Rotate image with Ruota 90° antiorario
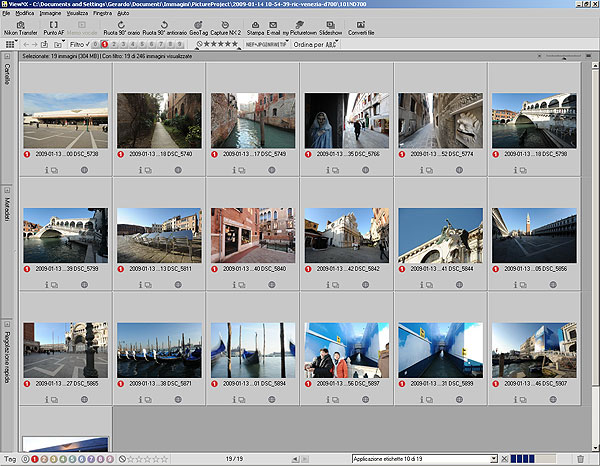The height and width of the screenshot is (466, 600). point(165,28)
